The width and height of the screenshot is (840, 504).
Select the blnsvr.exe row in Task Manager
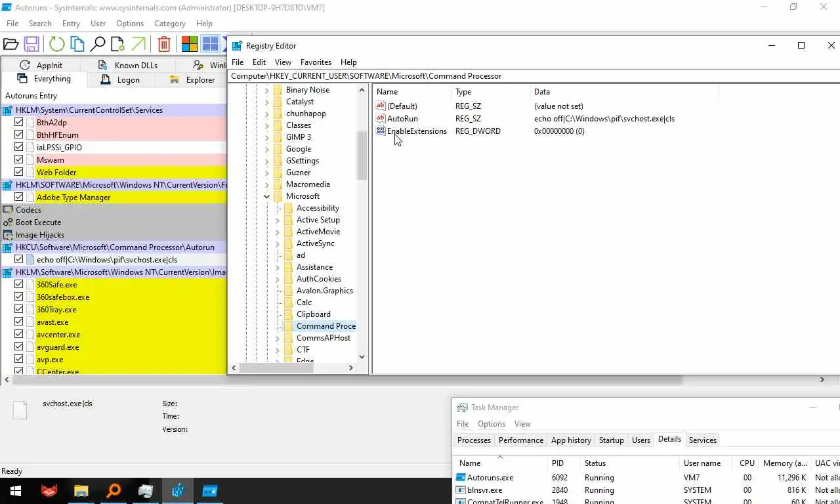(646, 490)
